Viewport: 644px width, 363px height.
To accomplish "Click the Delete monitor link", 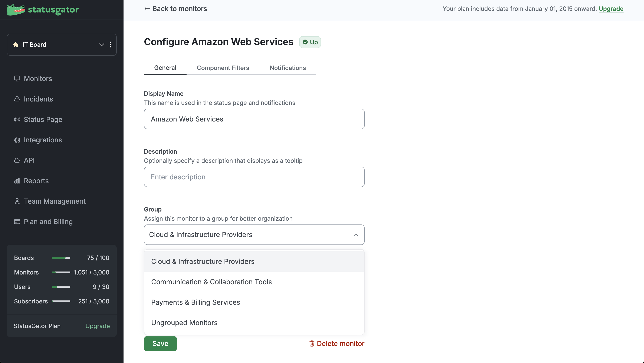I will click(x=337, y=343).
